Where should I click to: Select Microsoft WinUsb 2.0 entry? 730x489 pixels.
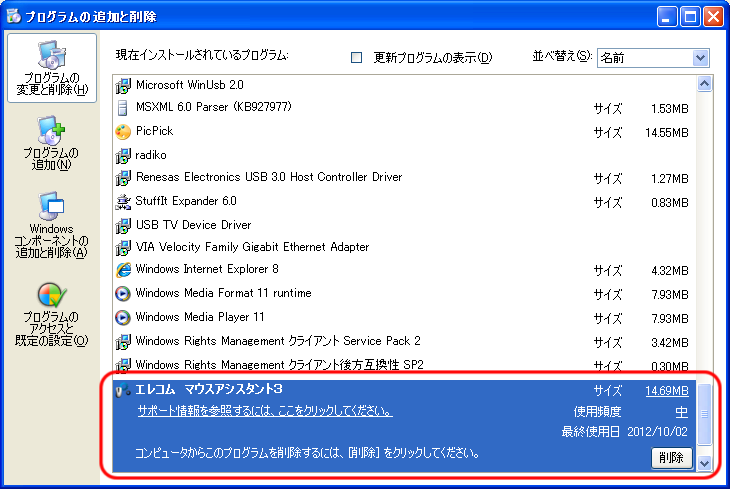404,85
